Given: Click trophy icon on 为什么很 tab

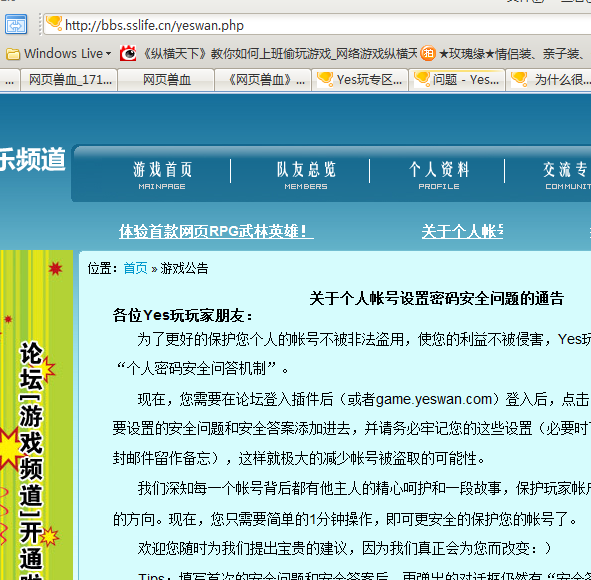Looking at the screenshot, I should click(x=519, y=79).
